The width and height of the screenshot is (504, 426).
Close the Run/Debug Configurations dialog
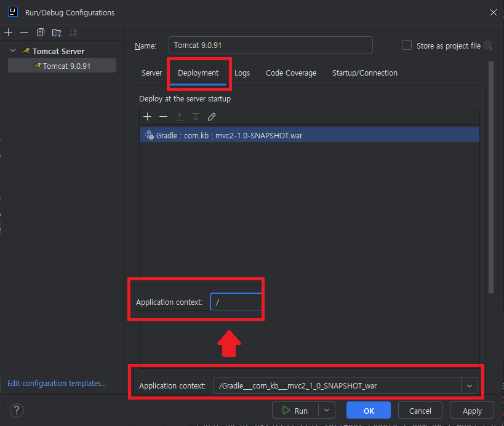point(493,12)
